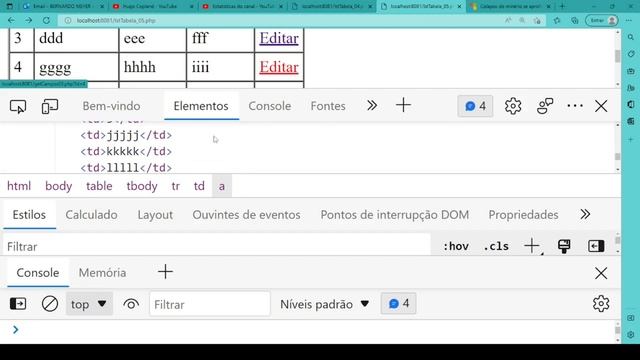Select the a breadcrumb element

222,186
